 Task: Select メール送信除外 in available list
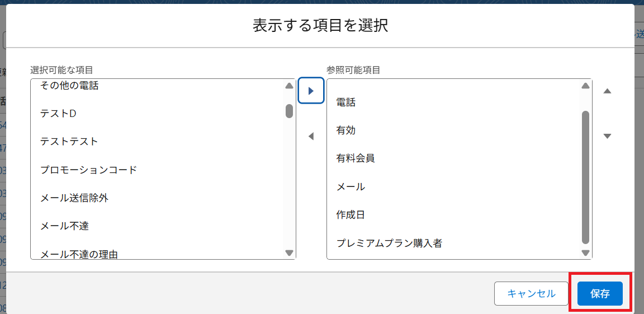[74, 198]
